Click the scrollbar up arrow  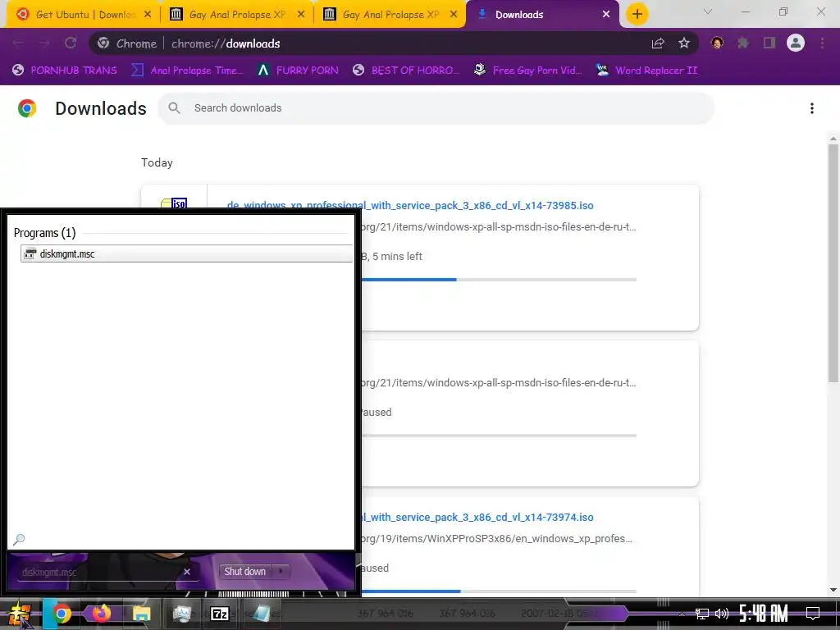tap(833, 138)
